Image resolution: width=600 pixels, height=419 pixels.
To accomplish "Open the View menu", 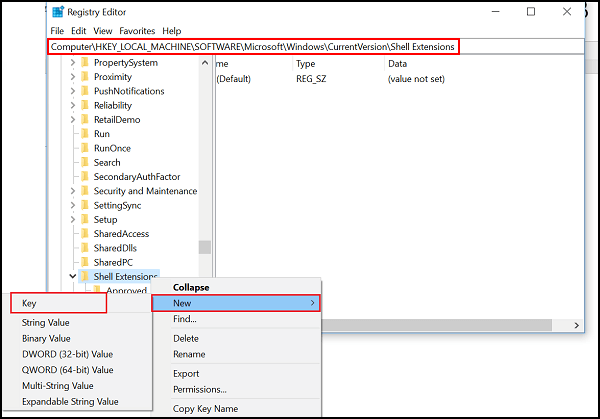I will tap(103, 31).
